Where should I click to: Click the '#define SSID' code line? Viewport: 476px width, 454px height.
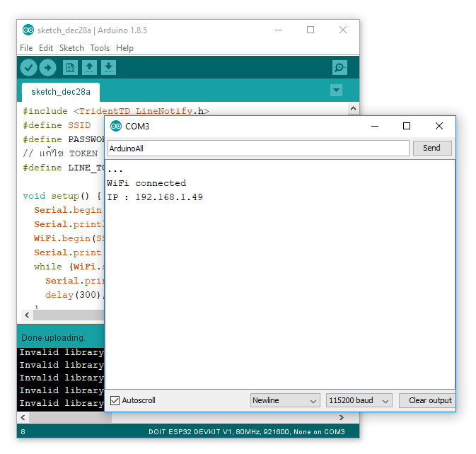point(57,125)
